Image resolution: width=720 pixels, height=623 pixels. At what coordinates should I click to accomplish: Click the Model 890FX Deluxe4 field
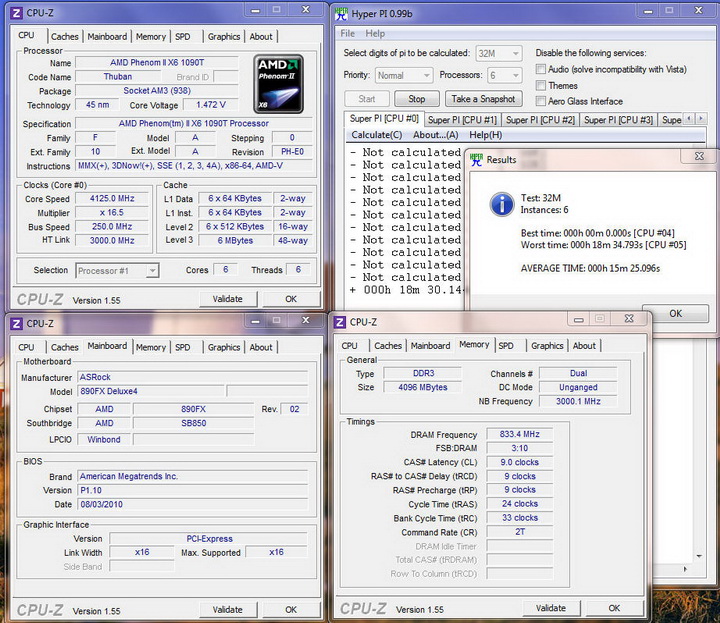point(151,391)
